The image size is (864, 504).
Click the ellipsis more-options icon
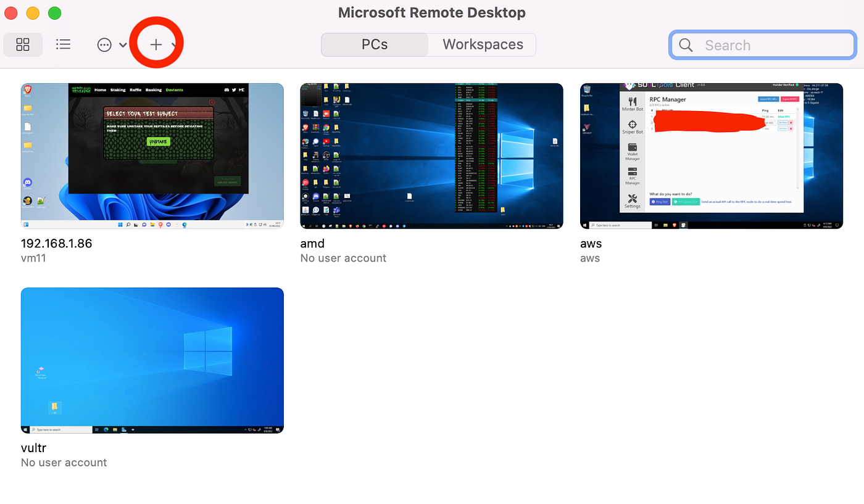pyautogui.click(x=104, y=45)
